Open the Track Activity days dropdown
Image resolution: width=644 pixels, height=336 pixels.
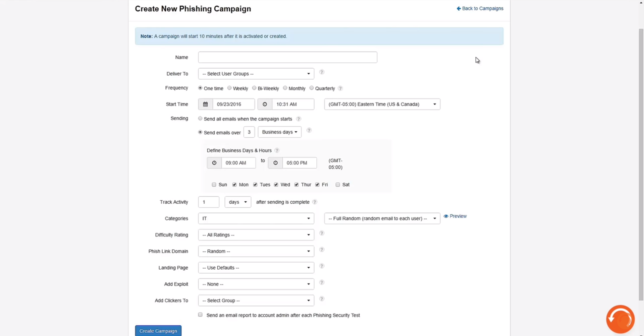[x=238, y=202]
